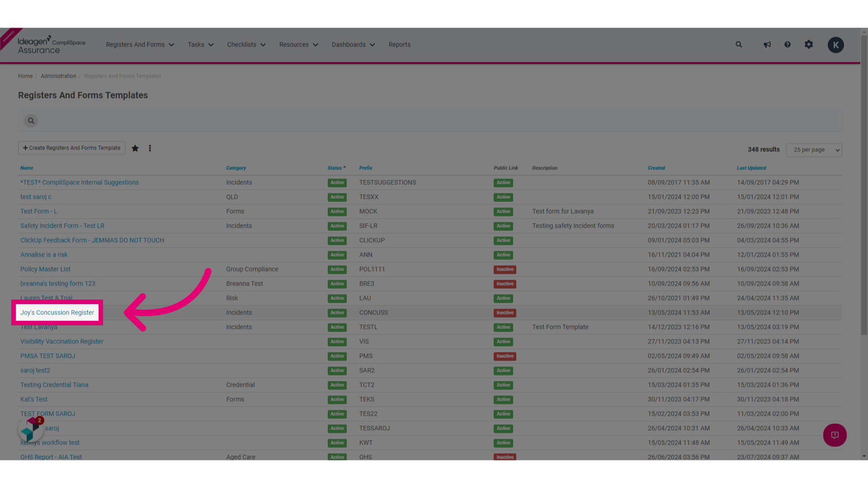Open the pink chat support widget
The width and height of the screenshot is (868, 488).
pyautogui.click(x=835, y=435)
